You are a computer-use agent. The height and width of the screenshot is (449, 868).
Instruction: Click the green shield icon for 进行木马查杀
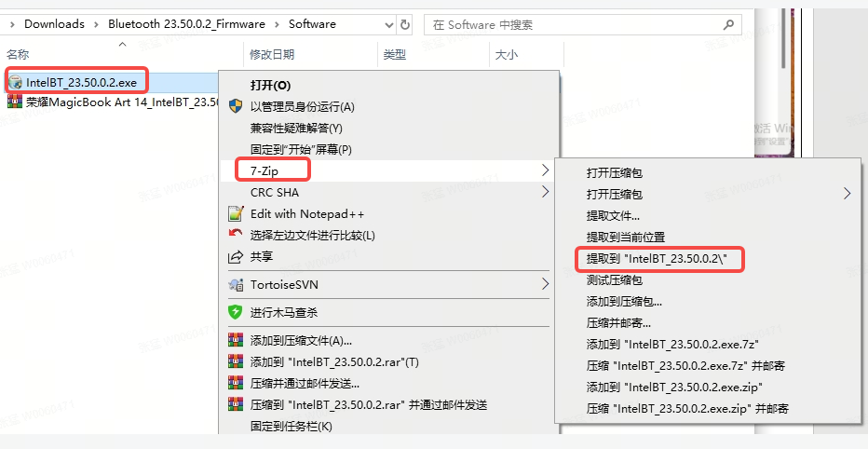pos(236,313)
